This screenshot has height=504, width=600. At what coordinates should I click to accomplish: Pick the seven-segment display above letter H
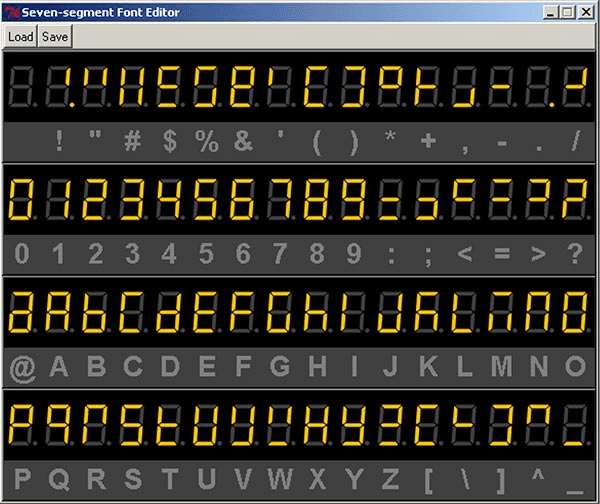(x=317, y=313)
